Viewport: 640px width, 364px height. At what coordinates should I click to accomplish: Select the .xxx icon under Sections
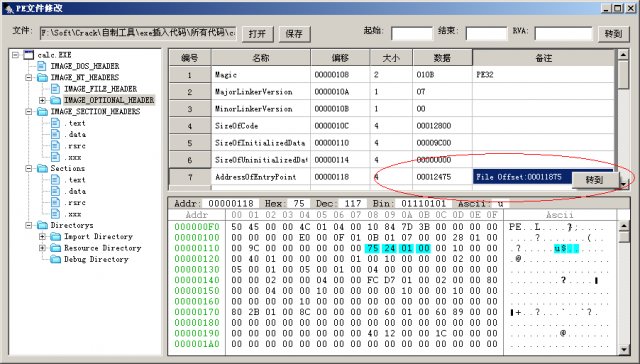click(x=55, y=214)
